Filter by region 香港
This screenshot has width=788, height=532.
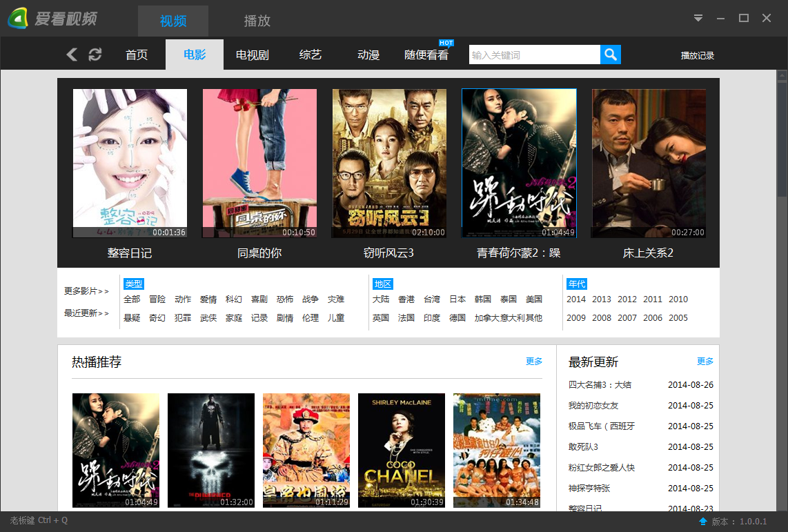406,299
